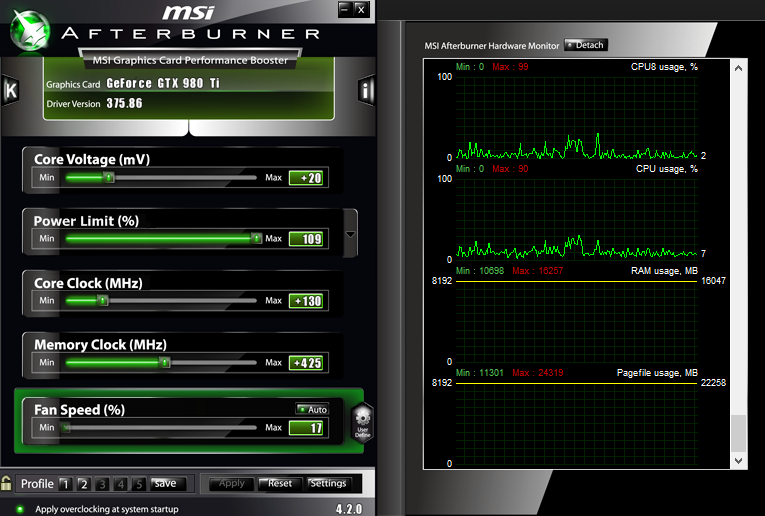765x516 pixels.
Task: Click the Core Voltage slider handle
Action: click(x=109, y=177)
